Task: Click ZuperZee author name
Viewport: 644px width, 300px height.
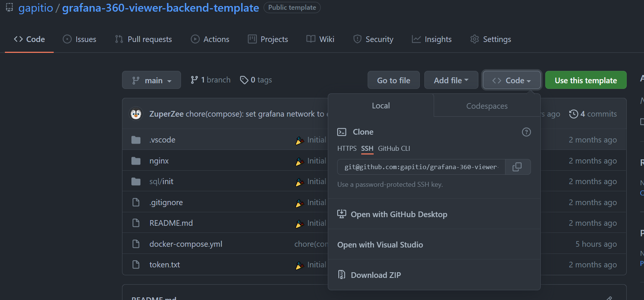Action: (166, 114)
